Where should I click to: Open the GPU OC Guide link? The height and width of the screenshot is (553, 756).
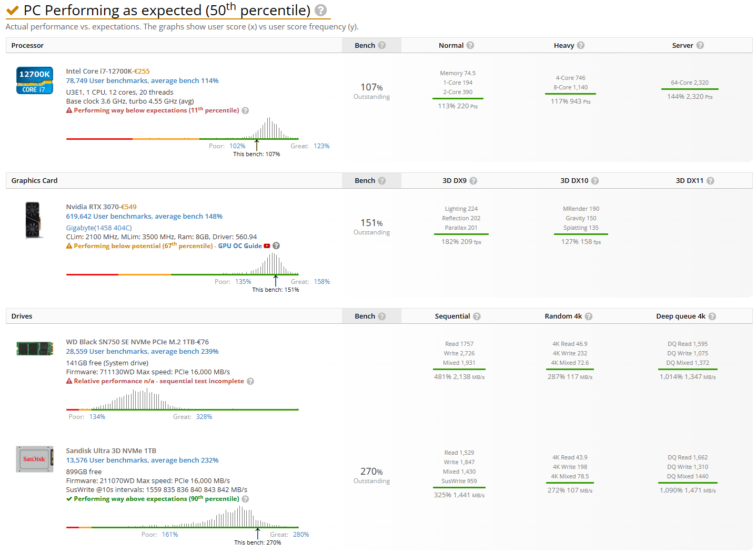click(x=240, y=246)
